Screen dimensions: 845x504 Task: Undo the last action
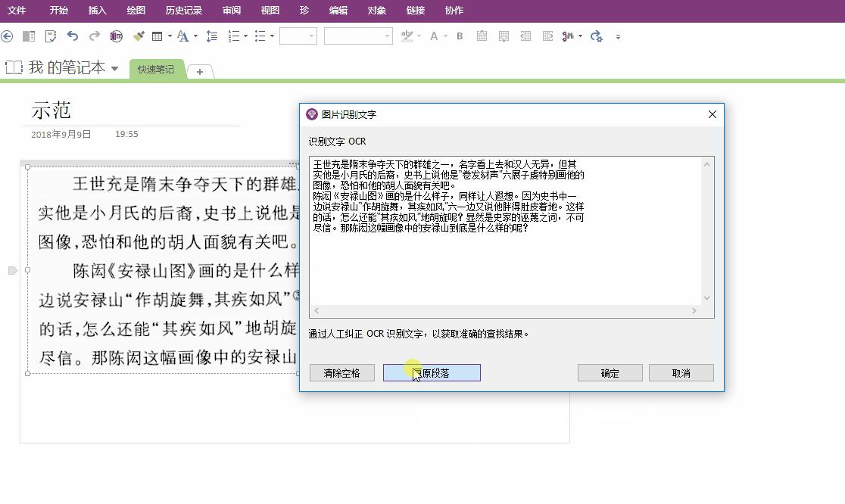[x=72, y=36]
